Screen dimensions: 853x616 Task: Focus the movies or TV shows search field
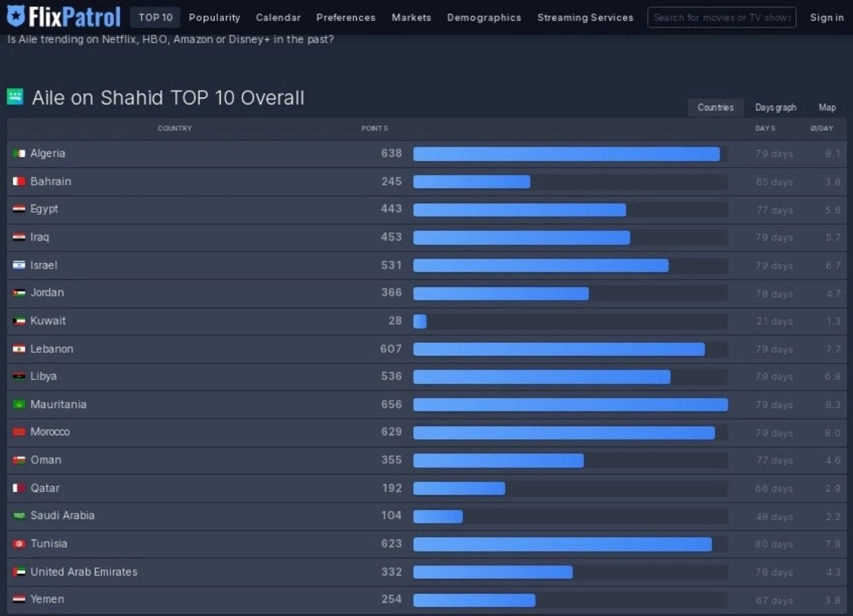click(x=721, y=17)
